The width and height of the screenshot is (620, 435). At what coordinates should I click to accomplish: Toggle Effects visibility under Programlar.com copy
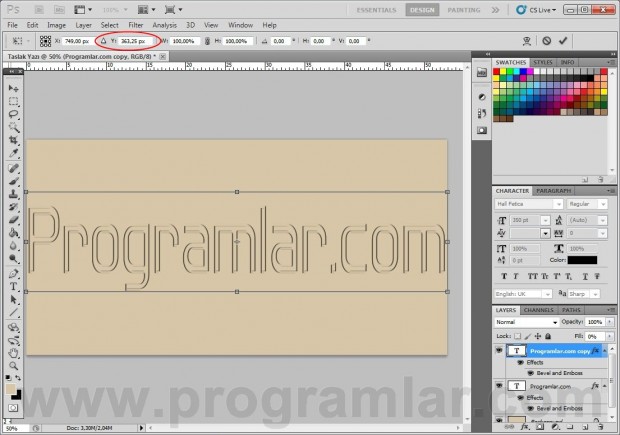(x=520, y=362)
